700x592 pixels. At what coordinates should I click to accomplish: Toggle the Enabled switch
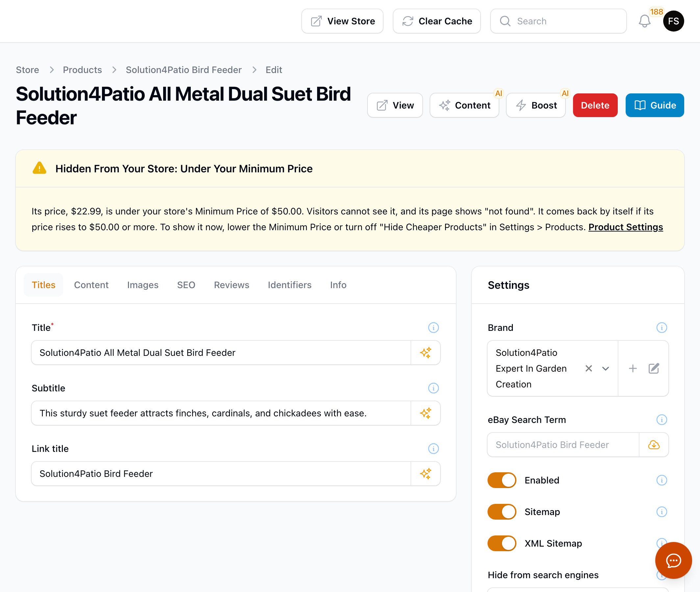502,480
